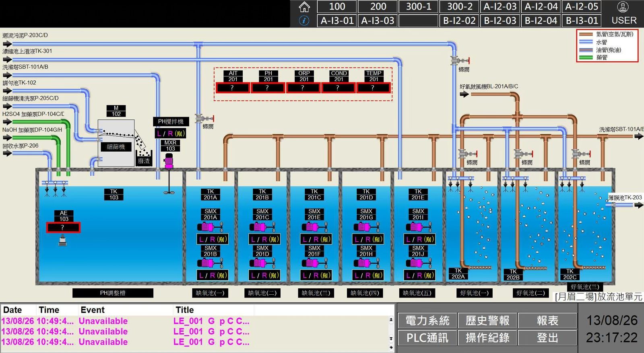Select the SMX 201A mixer pump icon
This screenshot has width=644, height=353.
210,227
